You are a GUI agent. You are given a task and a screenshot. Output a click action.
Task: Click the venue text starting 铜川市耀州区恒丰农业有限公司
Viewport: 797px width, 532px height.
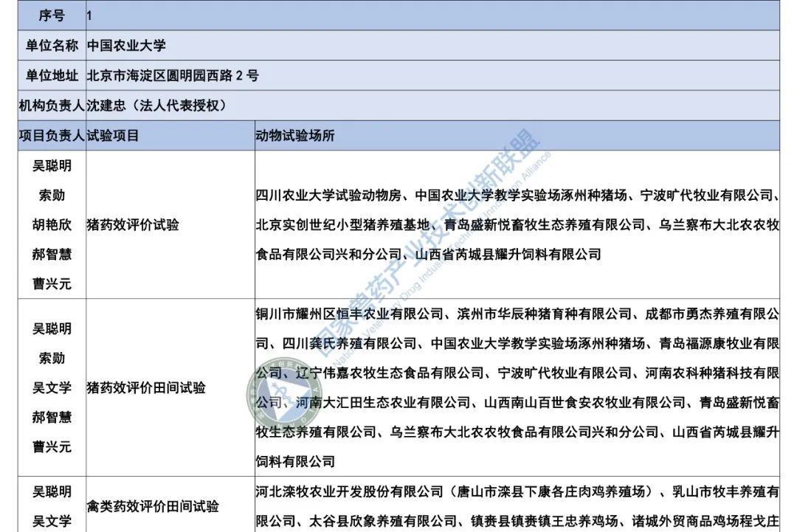pos(517,387)
